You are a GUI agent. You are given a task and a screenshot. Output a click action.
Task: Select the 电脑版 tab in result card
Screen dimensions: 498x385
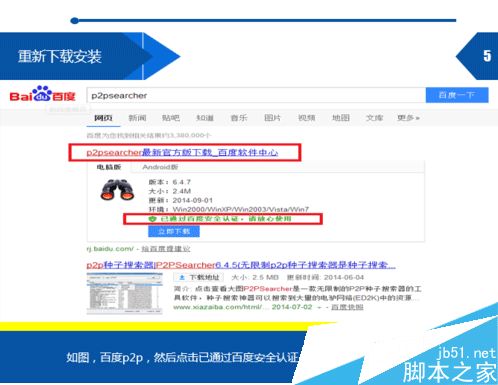click(x=109, y=167)
